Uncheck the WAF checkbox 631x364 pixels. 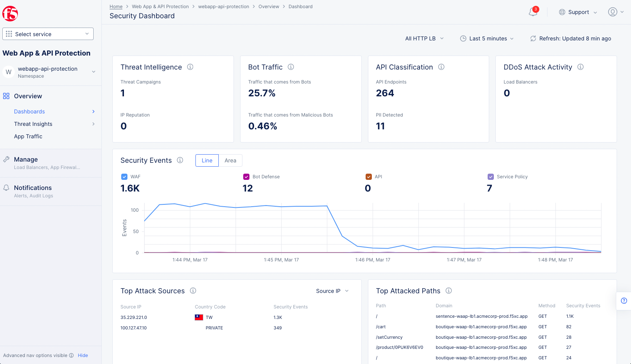click(124, 176)
